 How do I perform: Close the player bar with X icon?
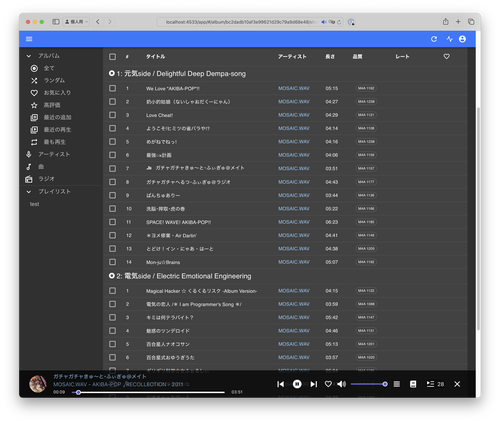click(x=457, y=384)
